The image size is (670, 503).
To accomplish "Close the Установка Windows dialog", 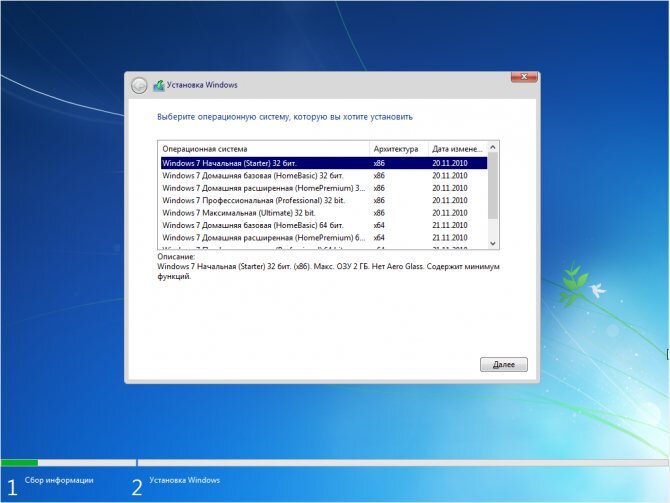I will pyautogui.click(x=524, y=77).
